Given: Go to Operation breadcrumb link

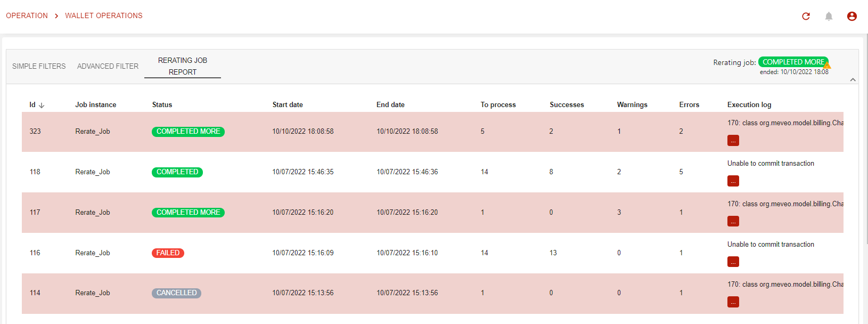Looking at the screenshot, I should (27, 15).
